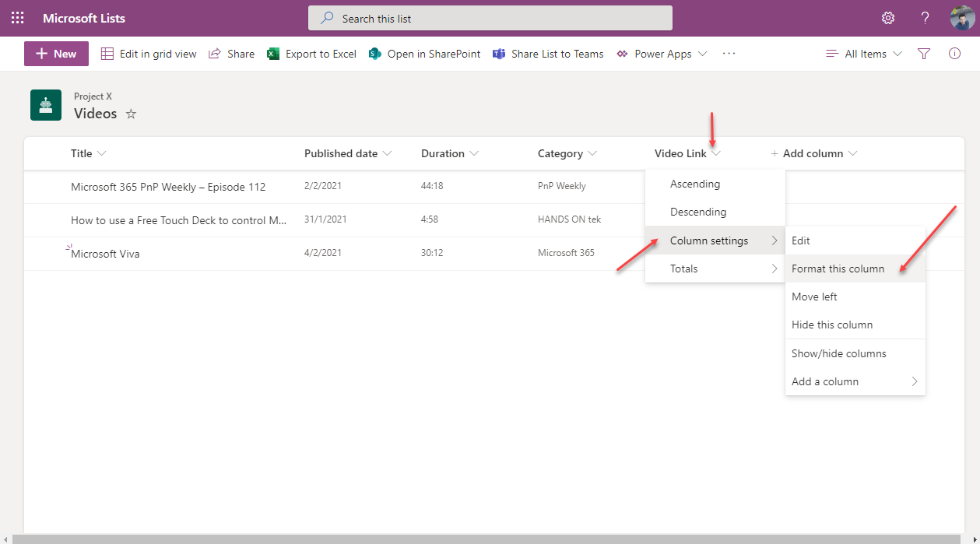This screenshot has width=980, height=544.
Task: Expand the Totals submenu
Action: click(714, 268)
